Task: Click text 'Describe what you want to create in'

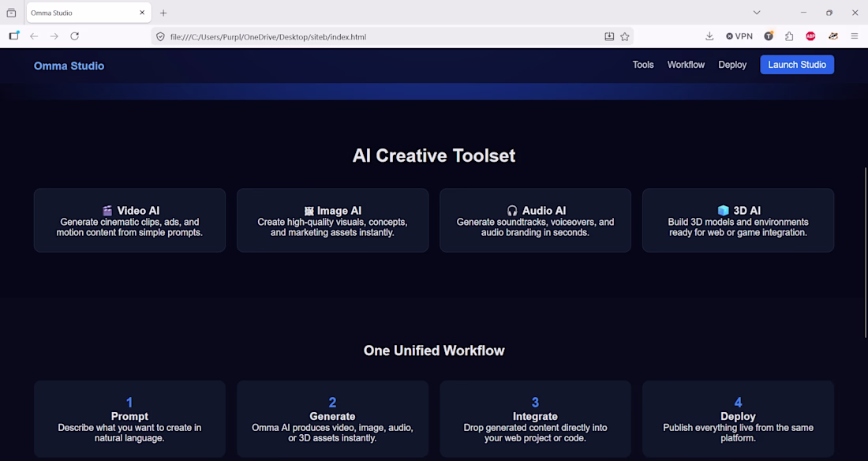Action: tap(129, 428)
